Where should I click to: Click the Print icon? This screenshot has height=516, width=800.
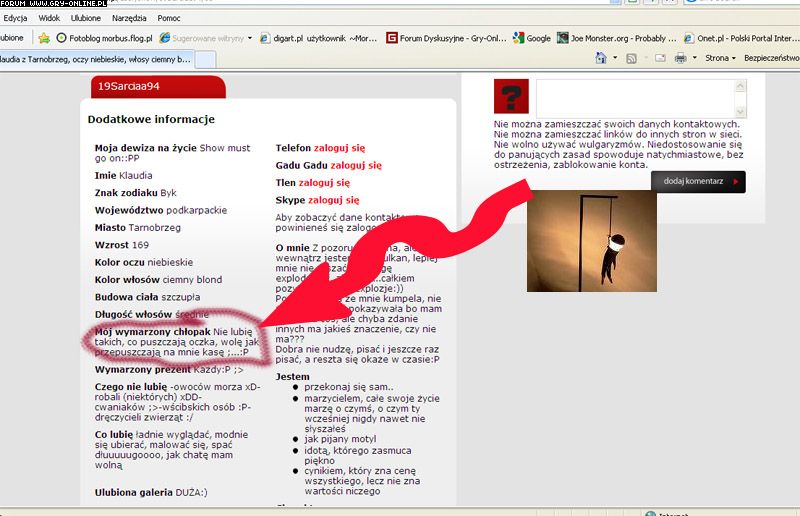pyautogui.click(x=680, y=58)
